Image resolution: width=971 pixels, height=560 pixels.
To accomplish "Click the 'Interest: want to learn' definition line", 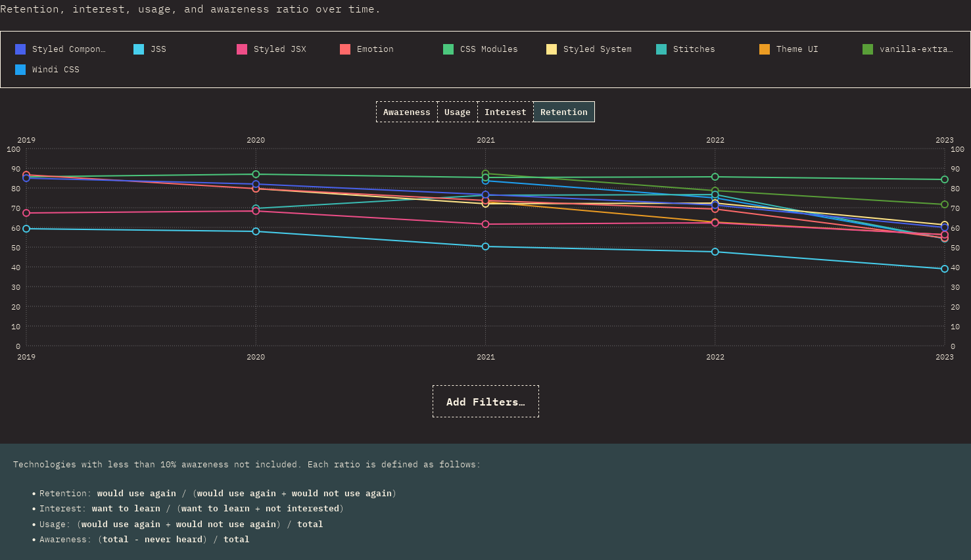I will tap(191, 509).
